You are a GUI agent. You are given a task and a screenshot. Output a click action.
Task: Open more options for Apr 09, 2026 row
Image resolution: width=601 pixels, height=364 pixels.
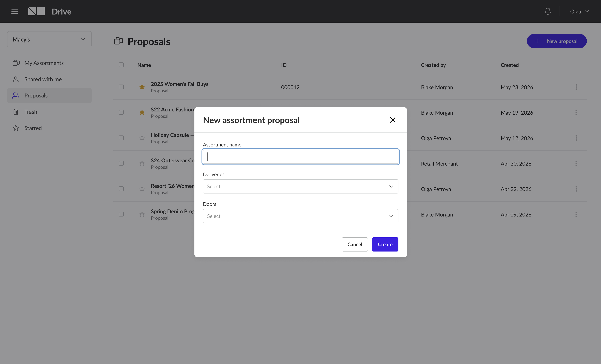pos(576,214)
